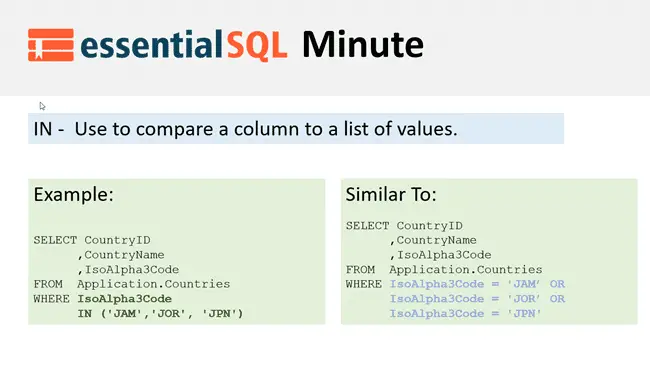Click SELECT CountryID in Example box
The image size is (650, 365).
click(92, 240)
